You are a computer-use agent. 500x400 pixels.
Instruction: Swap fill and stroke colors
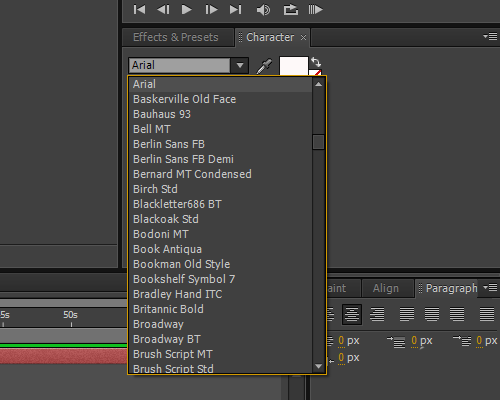[x=316, y=62]
